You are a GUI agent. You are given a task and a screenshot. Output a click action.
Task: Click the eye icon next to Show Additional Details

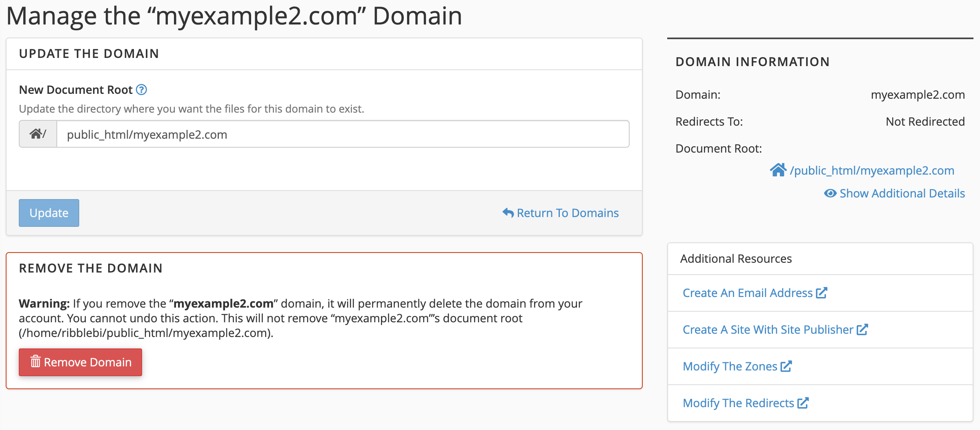click(x=830, y=193)
